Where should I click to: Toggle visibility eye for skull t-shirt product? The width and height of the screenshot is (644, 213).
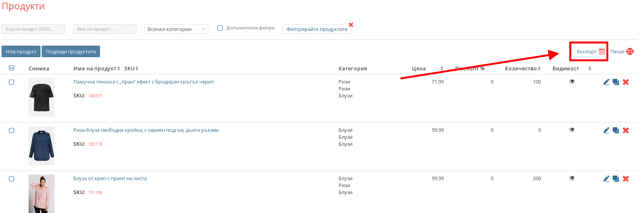point(572,82)
